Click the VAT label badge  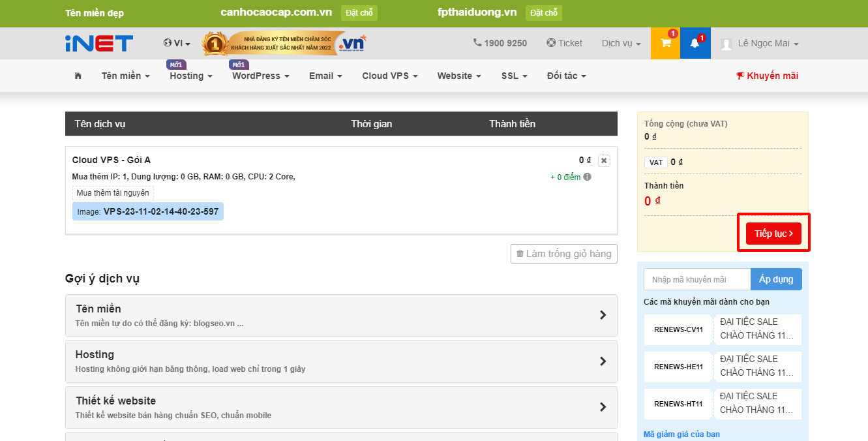pyautogui.click(x=656, y=162)
